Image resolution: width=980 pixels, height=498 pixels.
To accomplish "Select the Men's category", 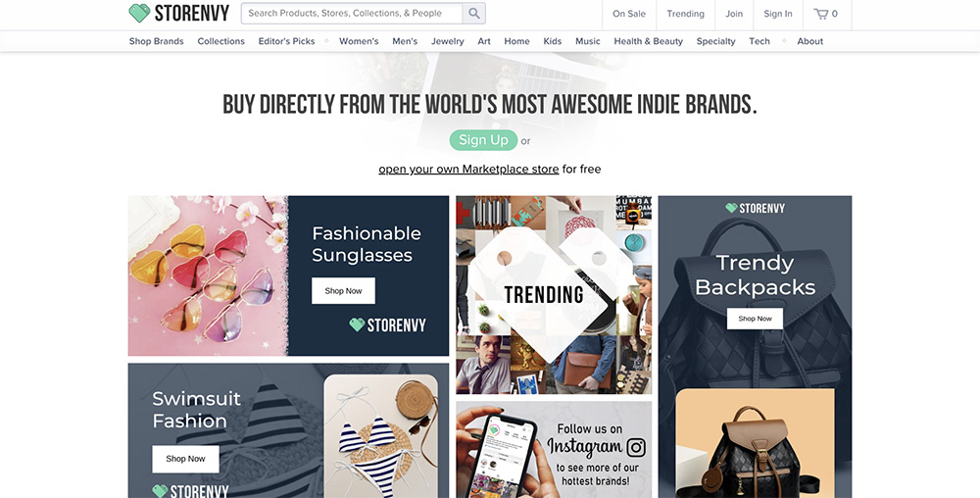I will [405, 41].
